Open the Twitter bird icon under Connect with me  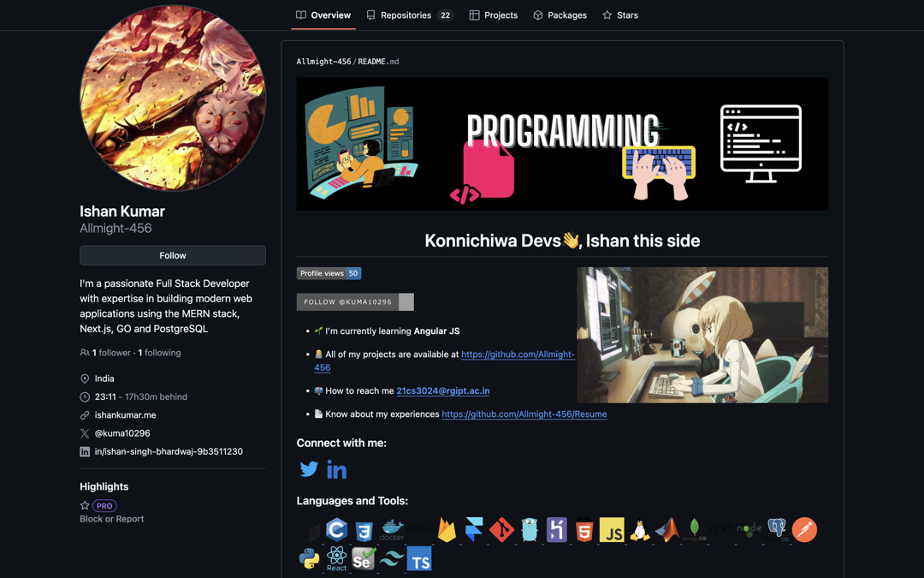click(x=309, y=469)
